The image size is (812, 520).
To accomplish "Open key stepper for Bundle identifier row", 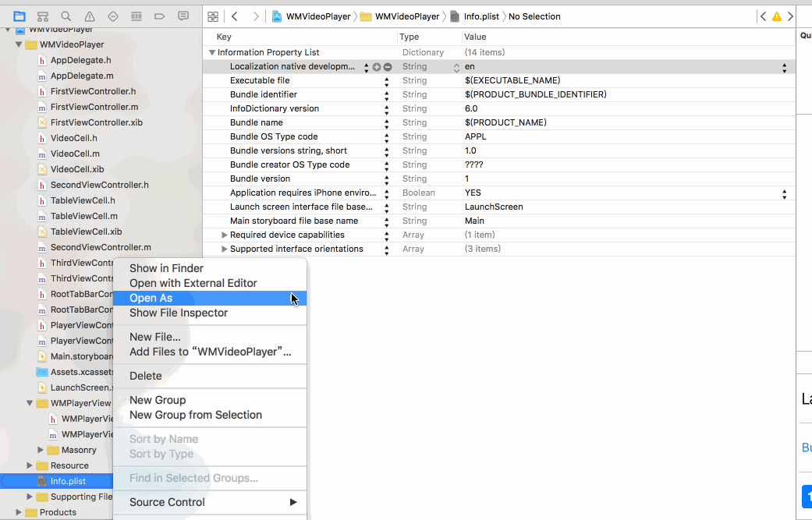I will click(x=386, y=96).
